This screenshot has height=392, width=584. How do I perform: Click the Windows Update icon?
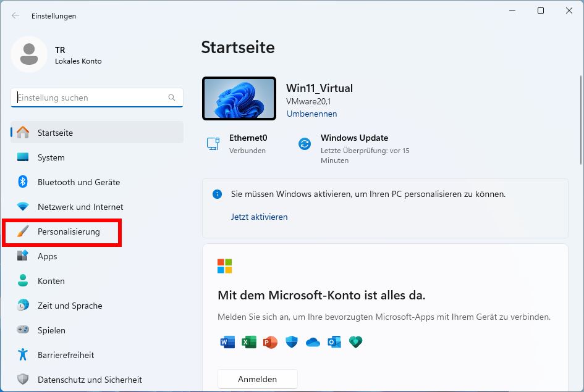pos(304,143)
